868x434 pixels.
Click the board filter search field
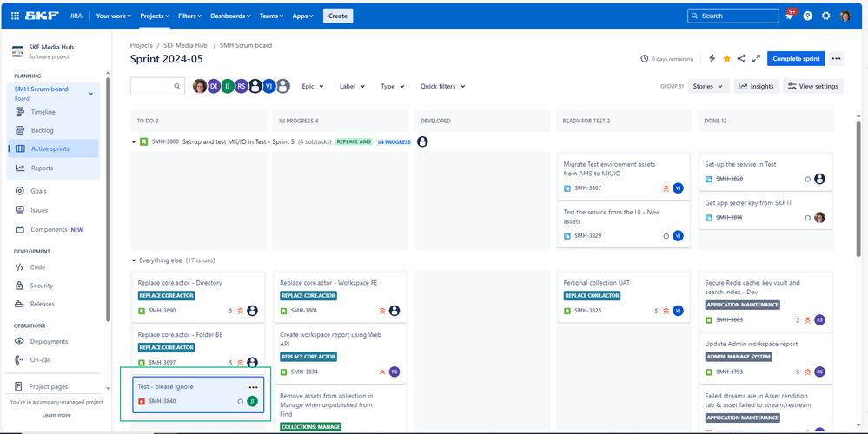pyautogui.click(x=158, y=86)
